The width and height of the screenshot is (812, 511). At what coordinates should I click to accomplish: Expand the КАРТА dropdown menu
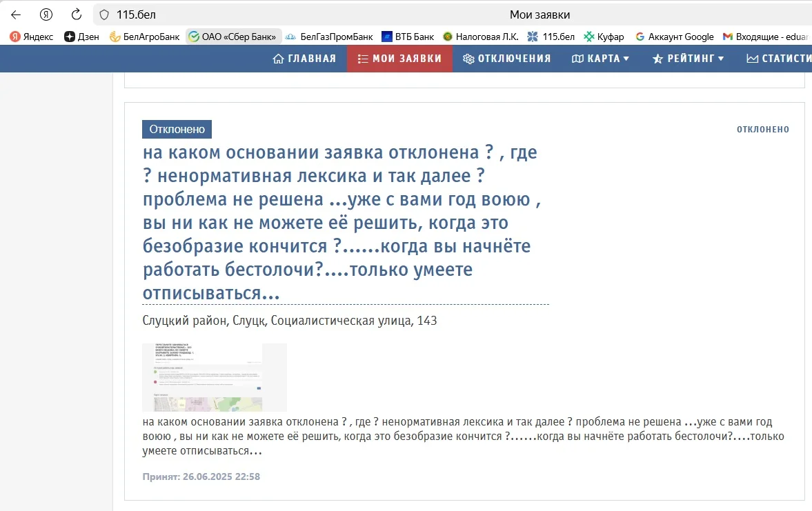(601, 59)
